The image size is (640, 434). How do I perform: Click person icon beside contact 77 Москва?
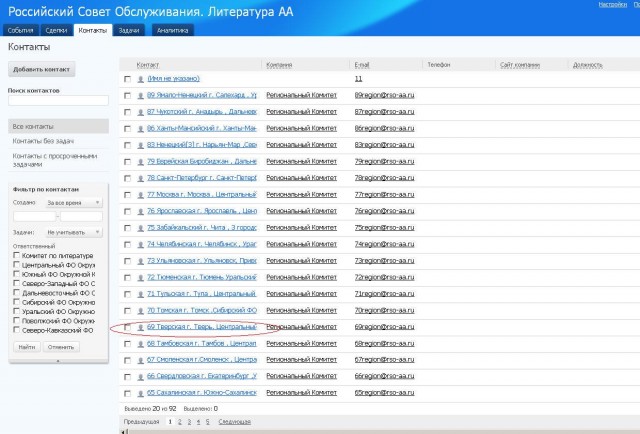(x=140, y=194)
